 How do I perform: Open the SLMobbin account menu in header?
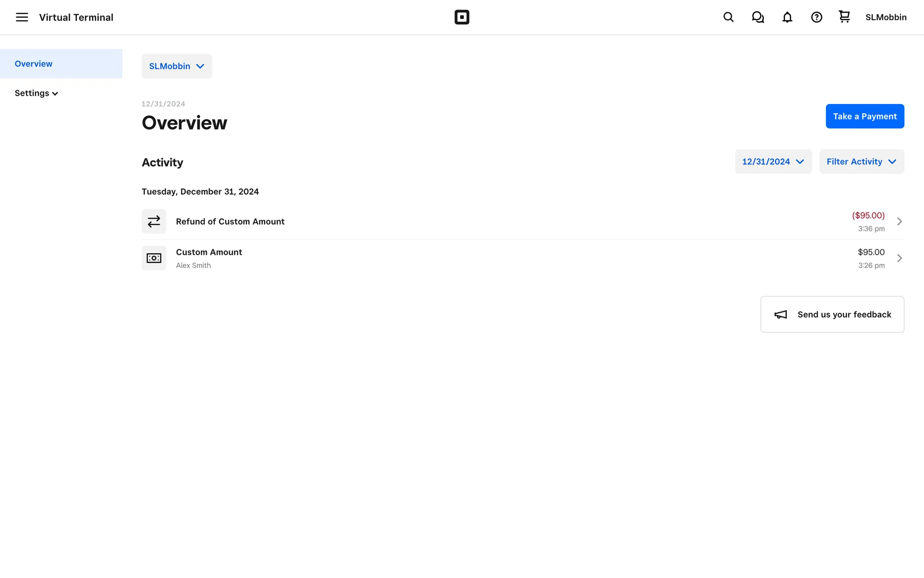(x=885, y=17)
